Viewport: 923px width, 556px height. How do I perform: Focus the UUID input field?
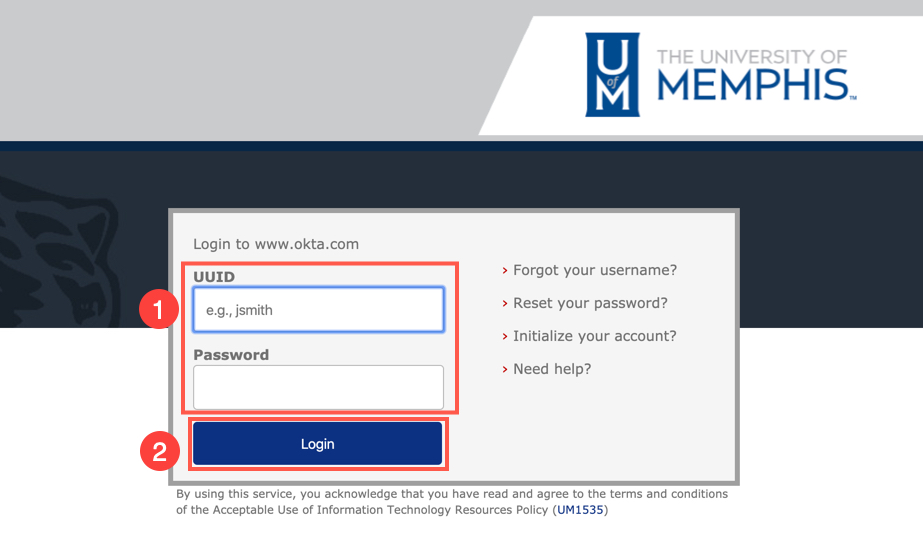[x=318, y=310]
